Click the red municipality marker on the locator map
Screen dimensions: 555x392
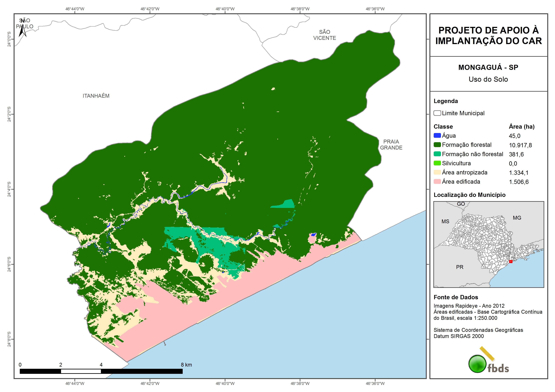tap(511, 262)
